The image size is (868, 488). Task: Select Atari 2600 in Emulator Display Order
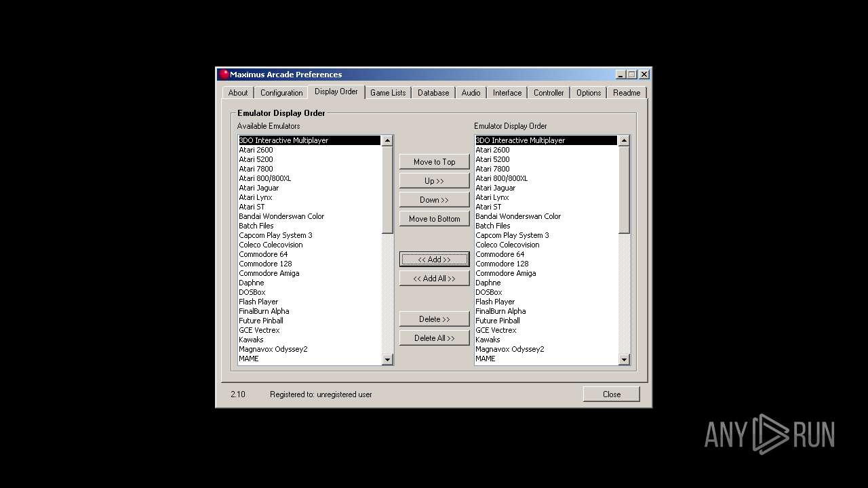tap(546, 150)
